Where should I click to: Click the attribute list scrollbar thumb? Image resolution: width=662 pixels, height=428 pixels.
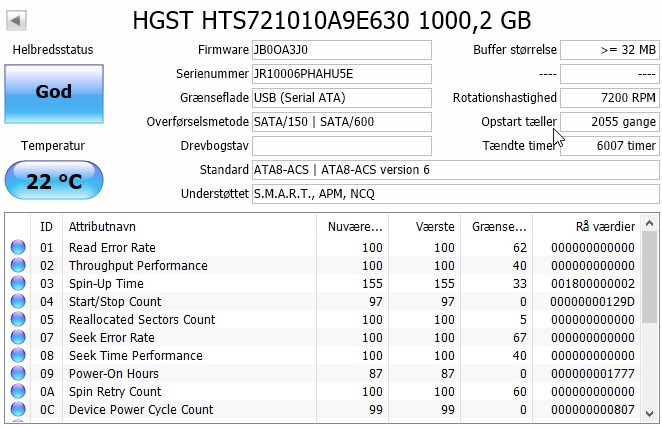pyautogui.click(x=649, y=278)
